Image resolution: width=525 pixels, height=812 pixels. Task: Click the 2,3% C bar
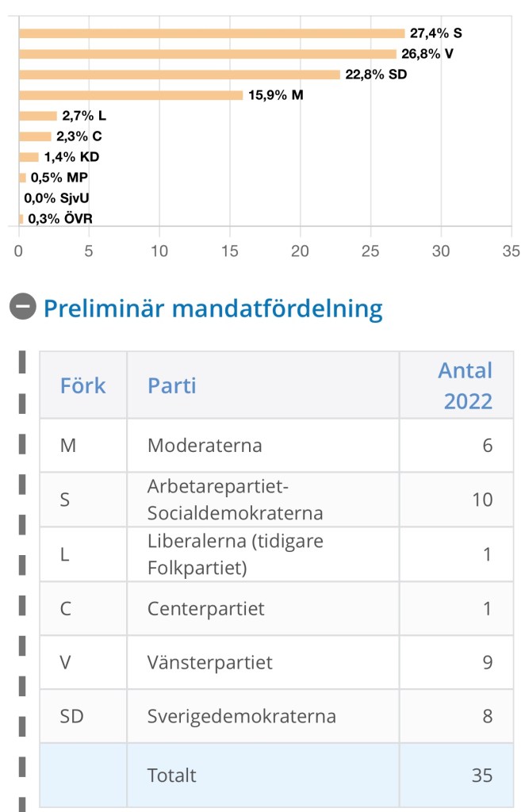[x=35, y=136]
